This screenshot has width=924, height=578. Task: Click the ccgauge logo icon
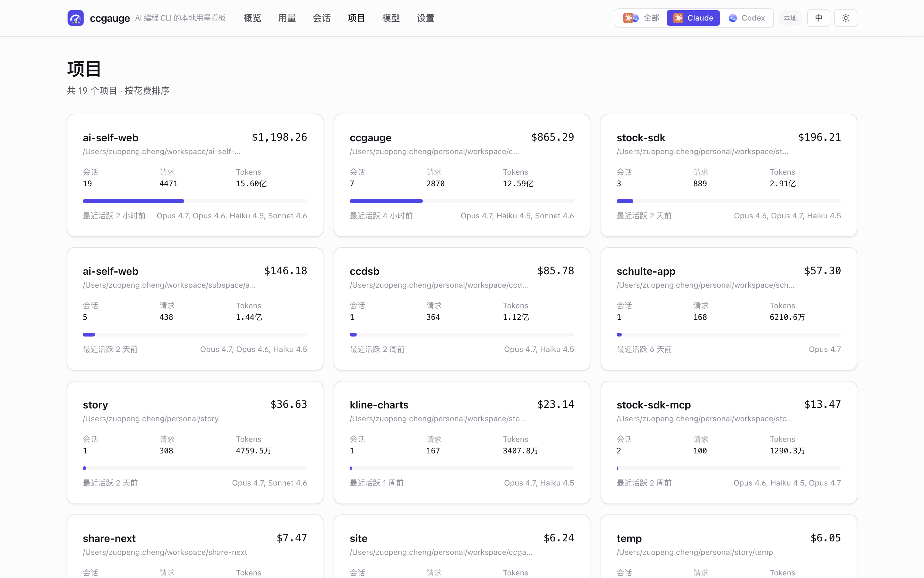[76, 18]
